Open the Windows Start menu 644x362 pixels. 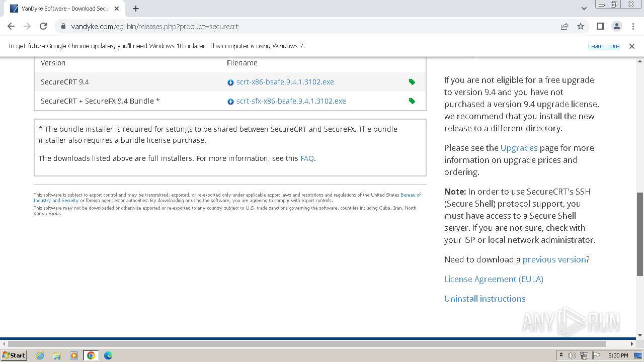click(x=14, y=355)
